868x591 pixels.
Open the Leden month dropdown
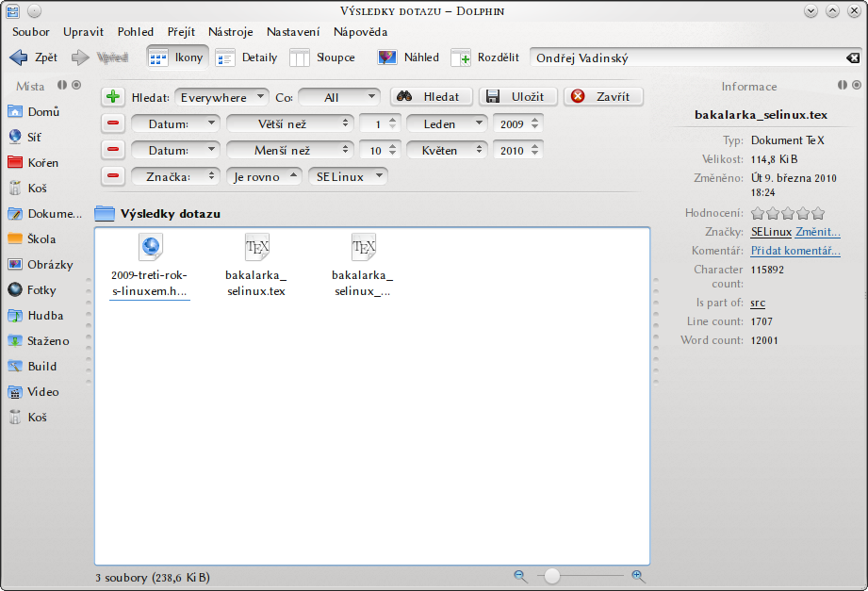pos(447,123)
